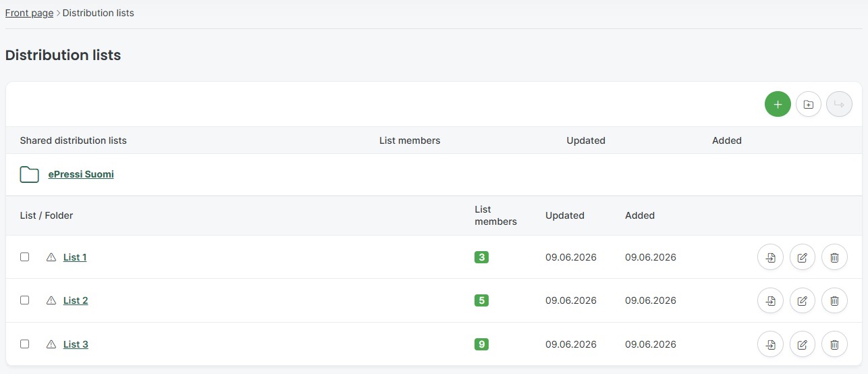
Task: Open List 1 link
Action: click(75, 257)
